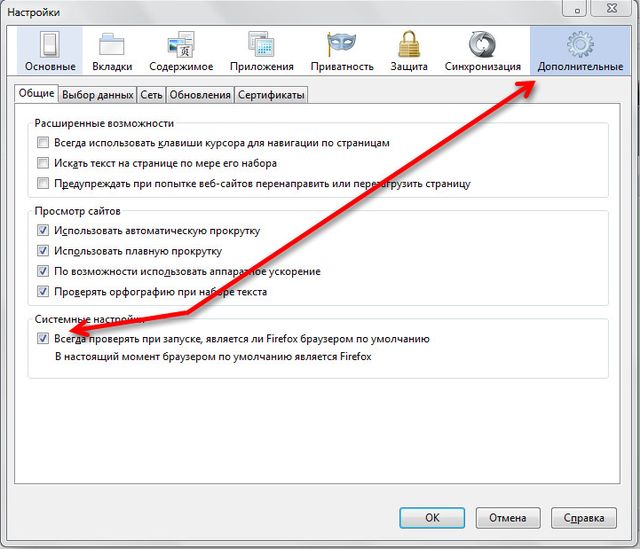This screenshot has width=640, height=549.
Task: Disable 'Использовать автоматическую прокрутку' checkbox
Action: tap(43, 230)
